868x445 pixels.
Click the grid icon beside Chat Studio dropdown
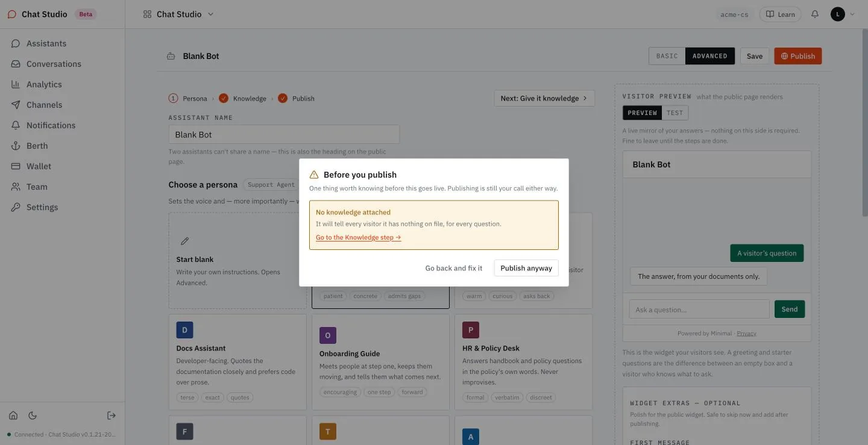point(147,14)
